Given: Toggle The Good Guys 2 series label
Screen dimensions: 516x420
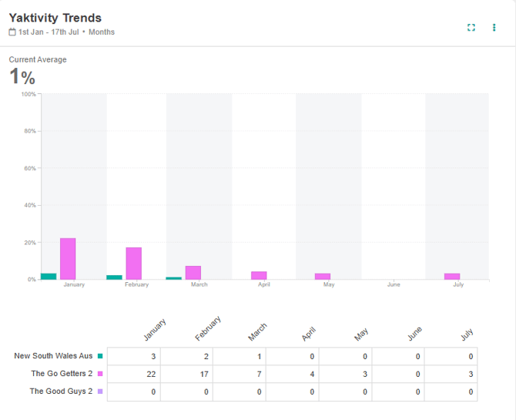Looking at the screenshot, I should [x=61, y=391].
